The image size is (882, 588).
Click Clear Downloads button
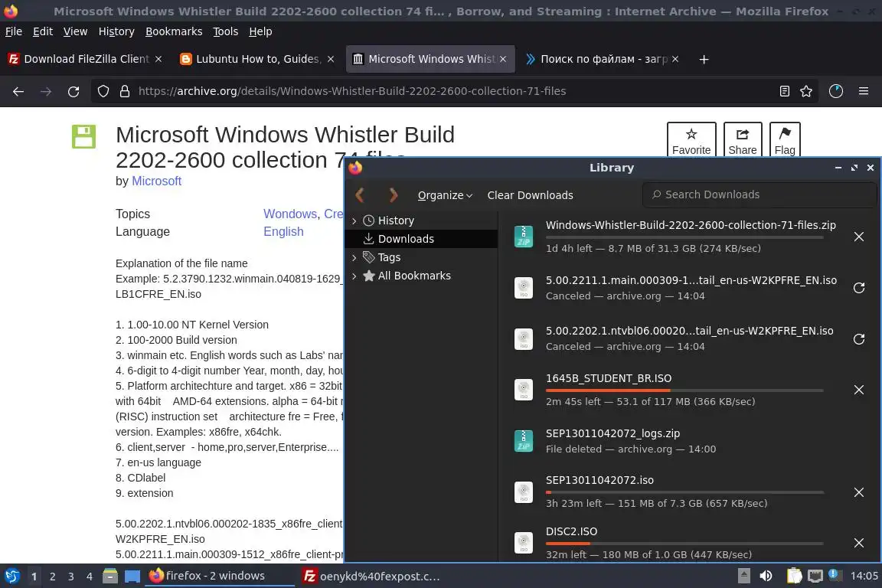(x=530, y=195)
